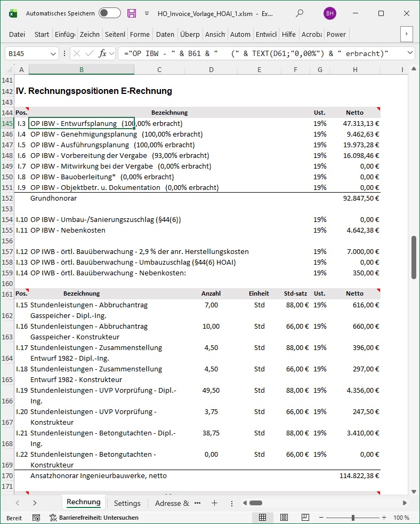The height and width of the screenshot is (524, 420).
Task: Go to previous sheet with left arrow
Action: pos(18,503)
